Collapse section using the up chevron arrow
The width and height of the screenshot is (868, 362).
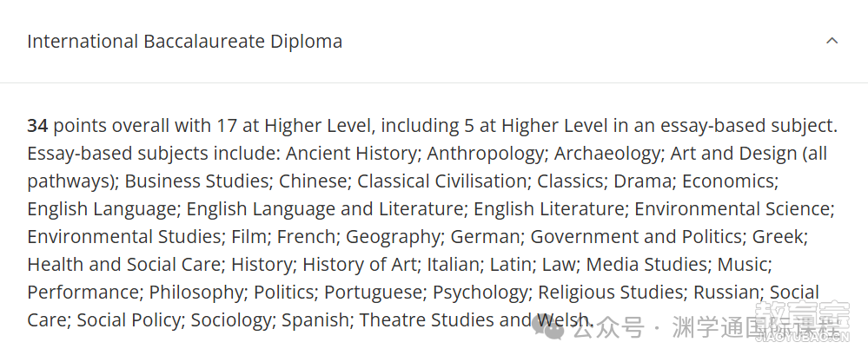[x=832, y=41]
